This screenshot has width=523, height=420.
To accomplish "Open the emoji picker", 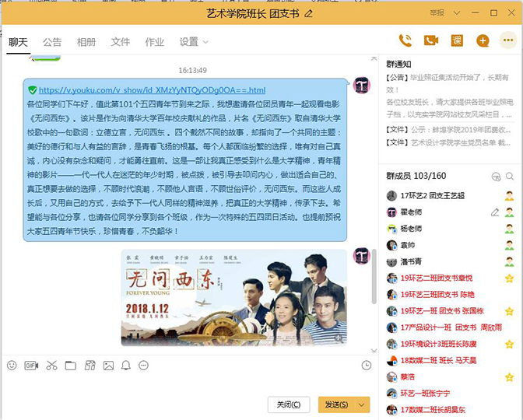I will click(12, 366).
